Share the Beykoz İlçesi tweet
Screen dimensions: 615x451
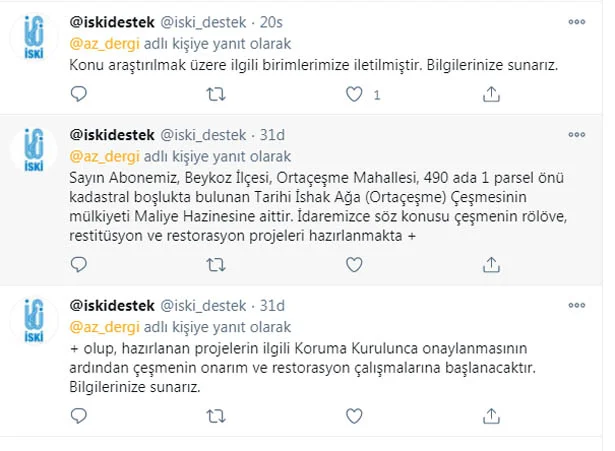pyautogui.click(x=490, y=267)
